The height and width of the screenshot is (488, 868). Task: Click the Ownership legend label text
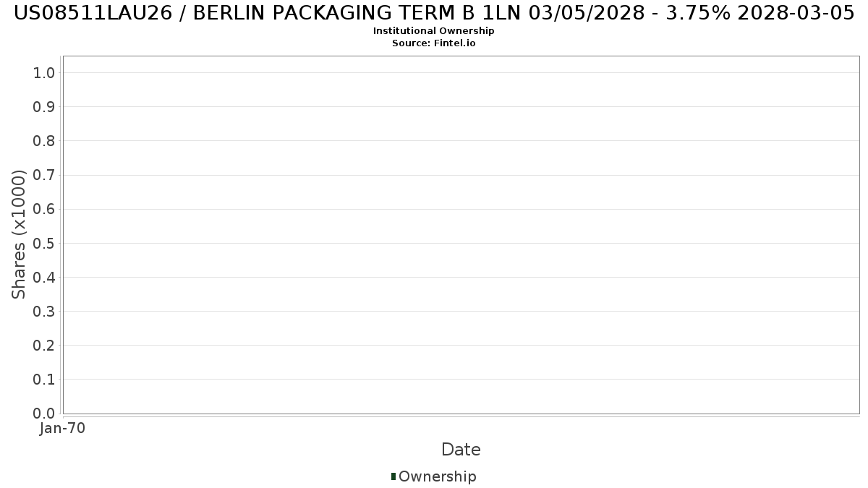[x=437, y=476]
